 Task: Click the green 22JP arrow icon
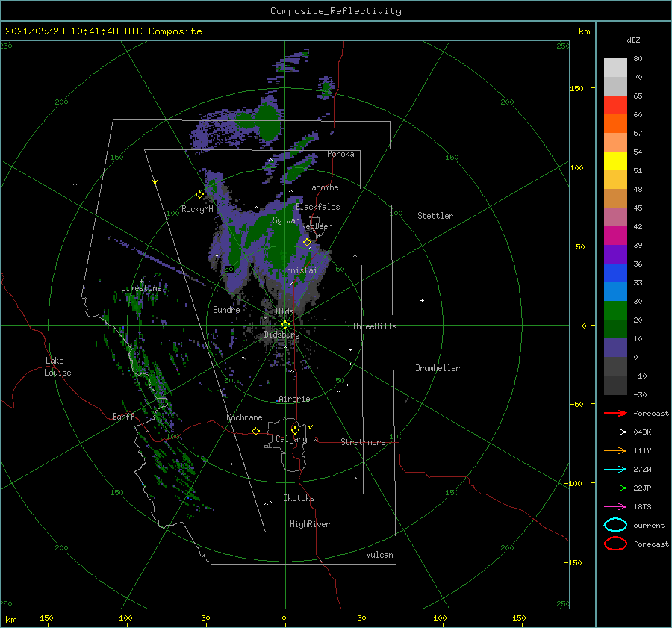(x=615, y=488)
